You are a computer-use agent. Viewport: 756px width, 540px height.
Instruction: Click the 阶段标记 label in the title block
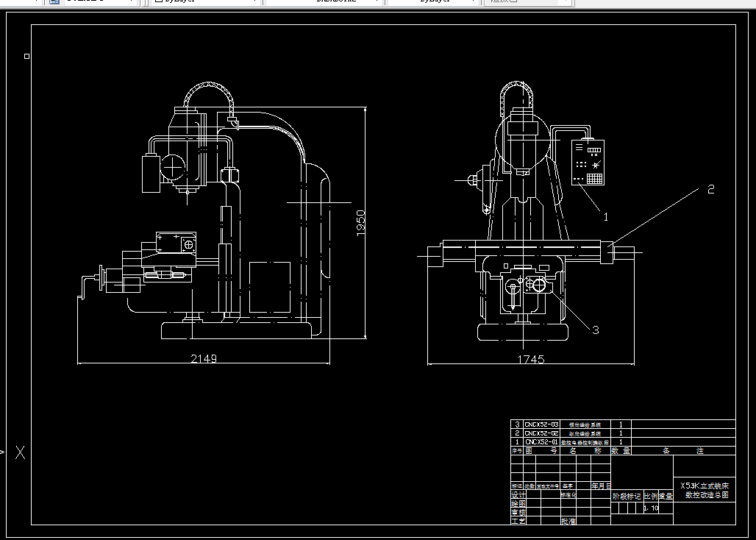[x=627, y=496]
